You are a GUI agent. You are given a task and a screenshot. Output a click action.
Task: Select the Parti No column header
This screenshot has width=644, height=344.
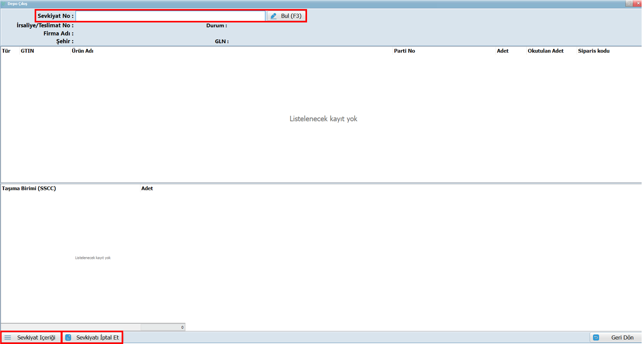(404, 51)
